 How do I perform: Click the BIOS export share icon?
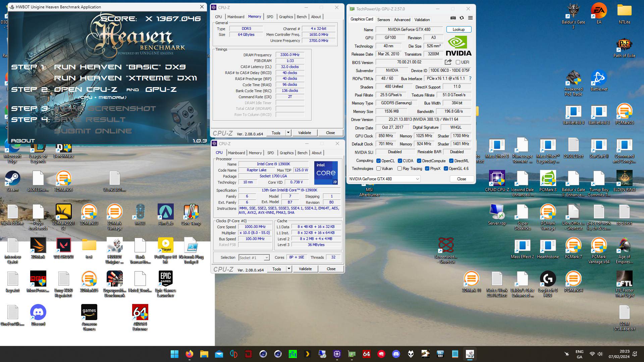(x=448, y=62)
